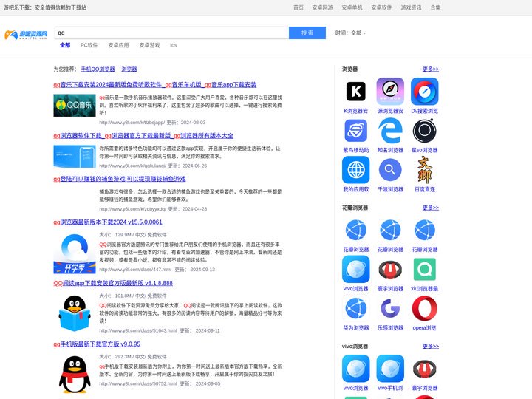Open the K浏览器 app icon
The width and height of the screenshot is (532, 399).
click(355, 92)
